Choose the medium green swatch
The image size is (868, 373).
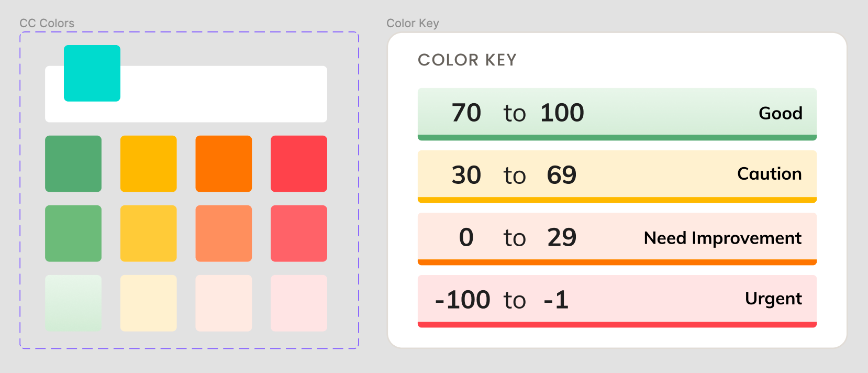pos(73,234)
